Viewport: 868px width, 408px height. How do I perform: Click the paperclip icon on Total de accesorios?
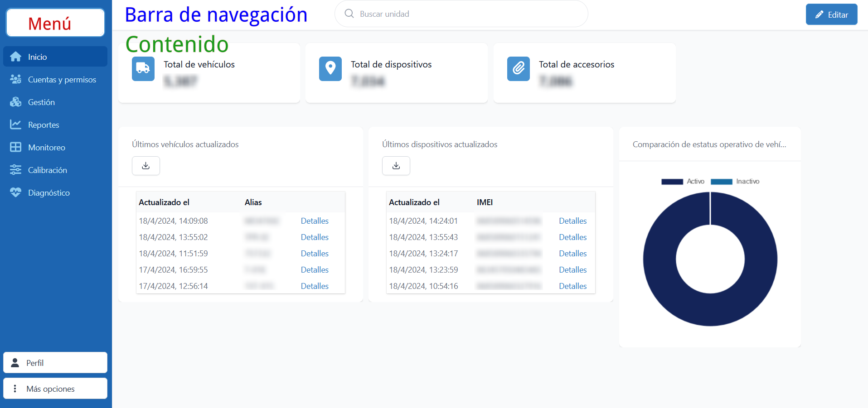pos(518,69)
